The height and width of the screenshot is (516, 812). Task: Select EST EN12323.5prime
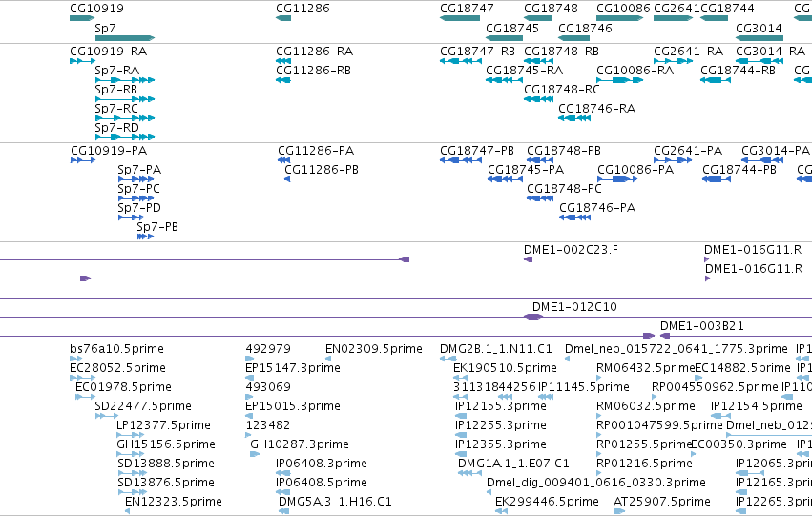pos(174,502)
